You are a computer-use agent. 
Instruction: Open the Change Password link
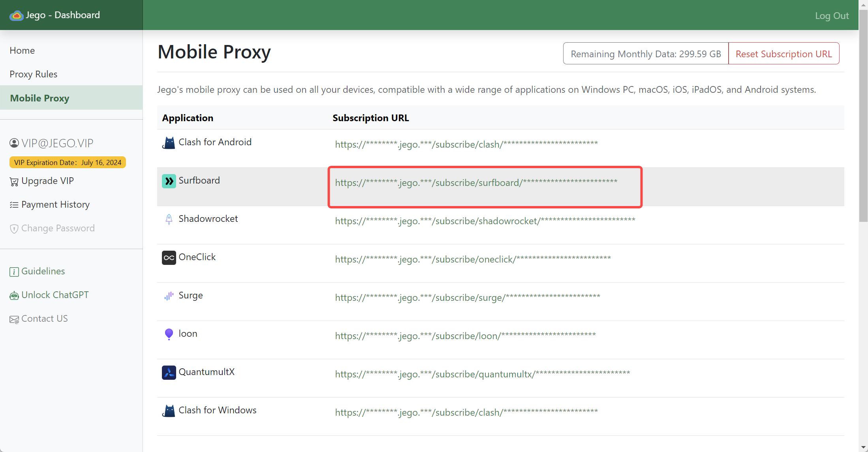click(x=58, y=228)
